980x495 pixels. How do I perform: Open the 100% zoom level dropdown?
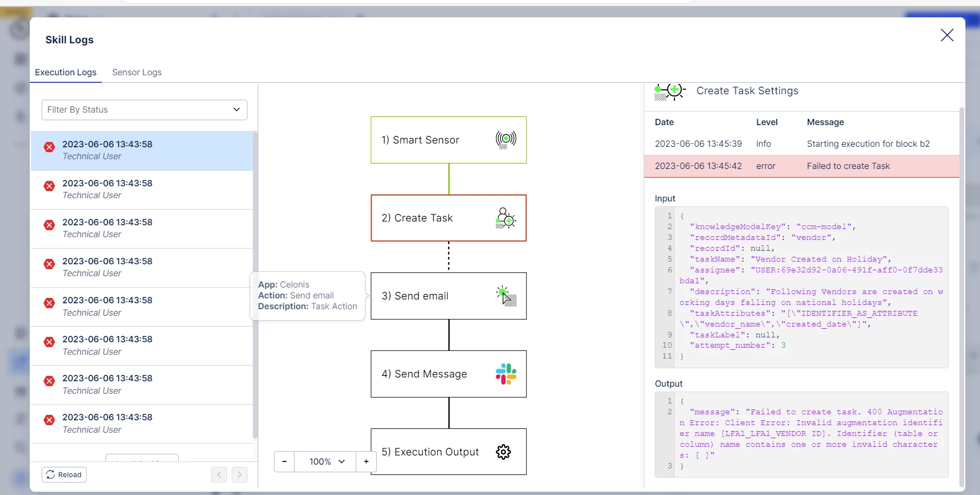click(x=325, y=461)
